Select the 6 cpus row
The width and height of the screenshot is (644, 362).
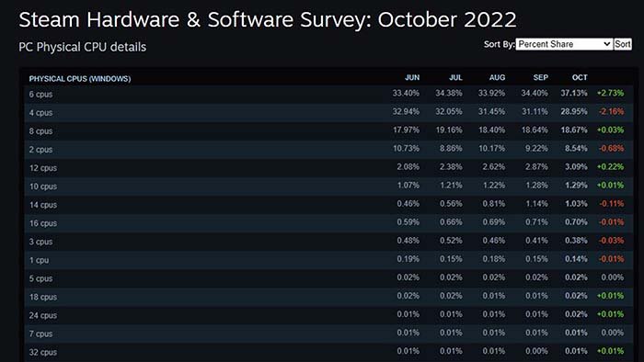(x=328, y=94)
